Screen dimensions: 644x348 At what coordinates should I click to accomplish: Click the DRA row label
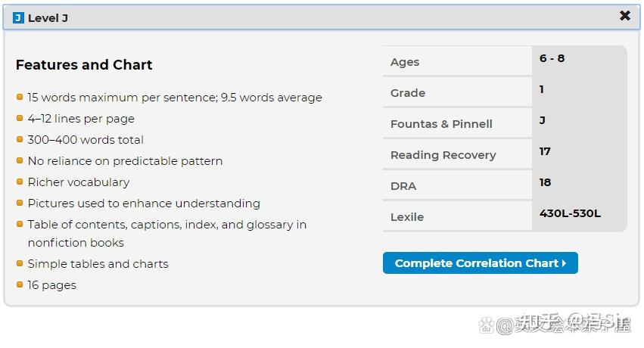(403, 186)
